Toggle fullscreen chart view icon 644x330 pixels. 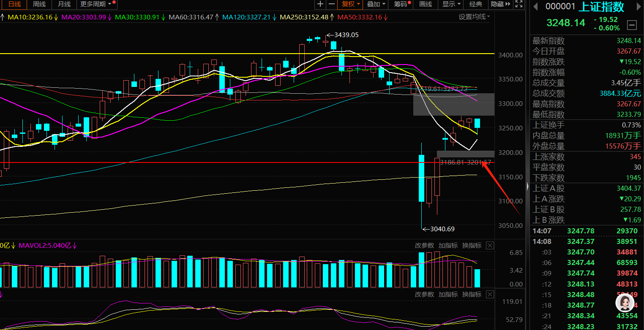click(519, 4)
